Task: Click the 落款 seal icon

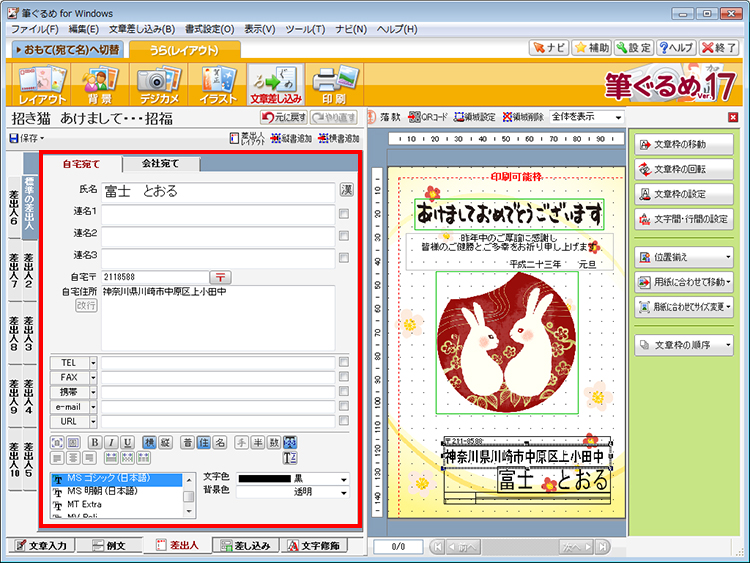Action: pos(385,117)
